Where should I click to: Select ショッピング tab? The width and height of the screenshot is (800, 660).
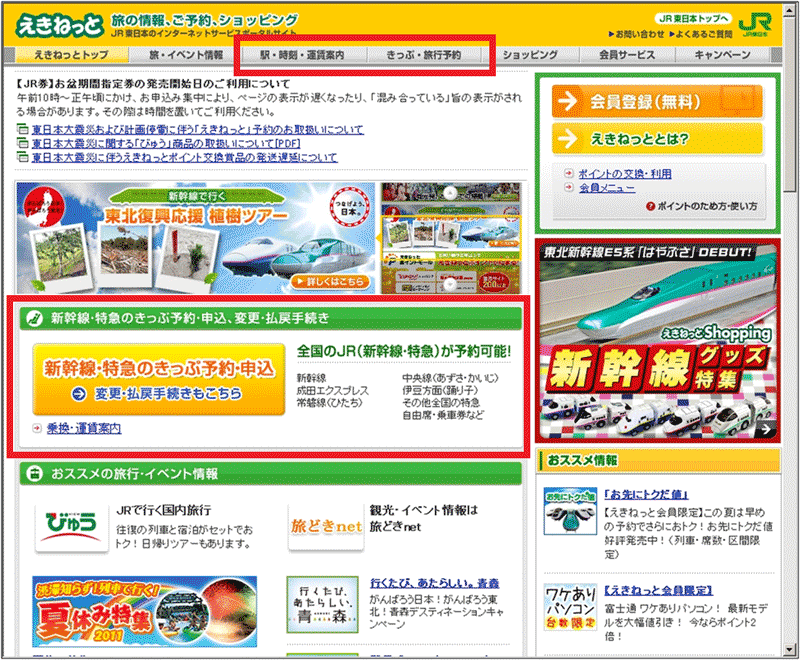coord(530,55)
